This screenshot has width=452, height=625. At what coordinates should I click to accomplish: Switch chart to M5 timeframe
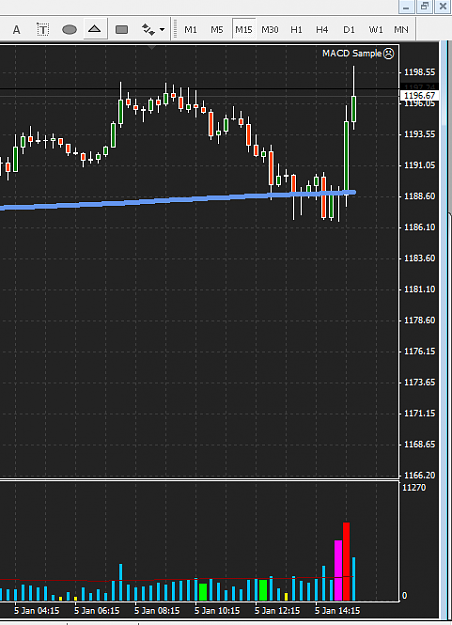point(217,30)
